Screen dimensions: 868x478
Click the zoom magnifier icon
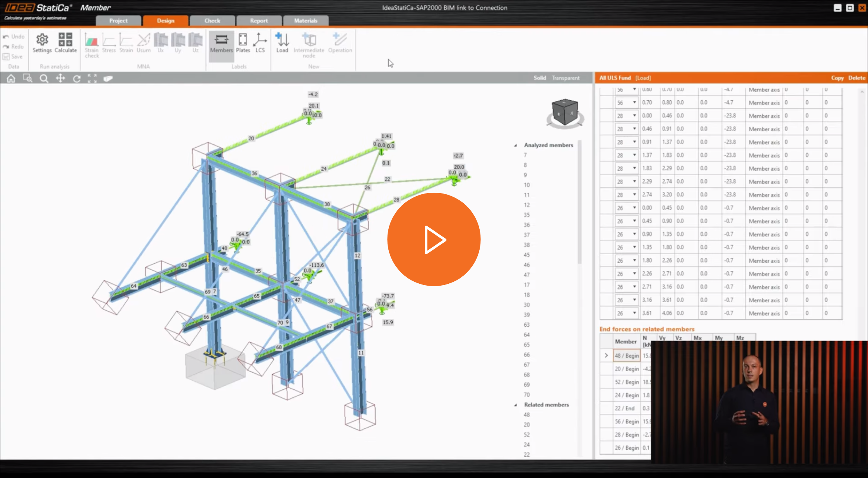44,79
